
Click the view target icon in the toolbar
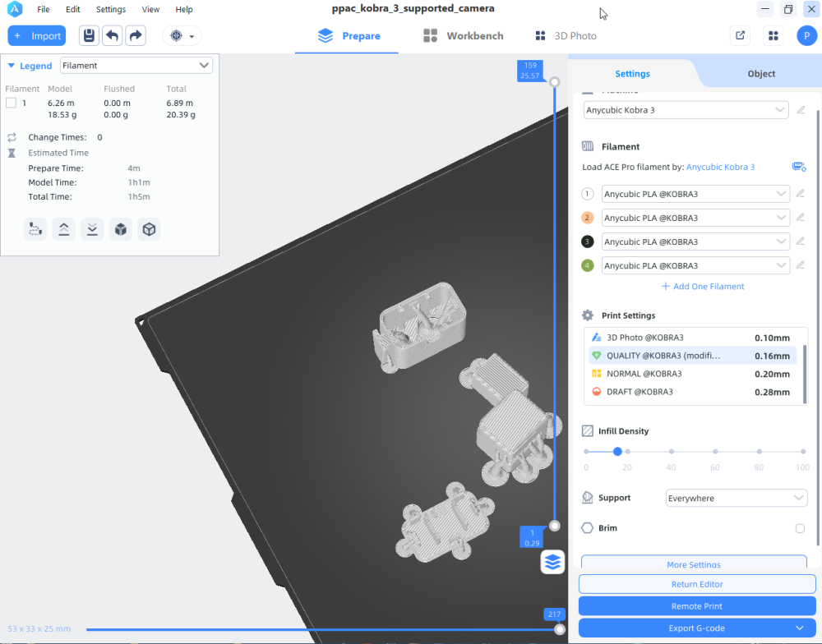[177, 35]
